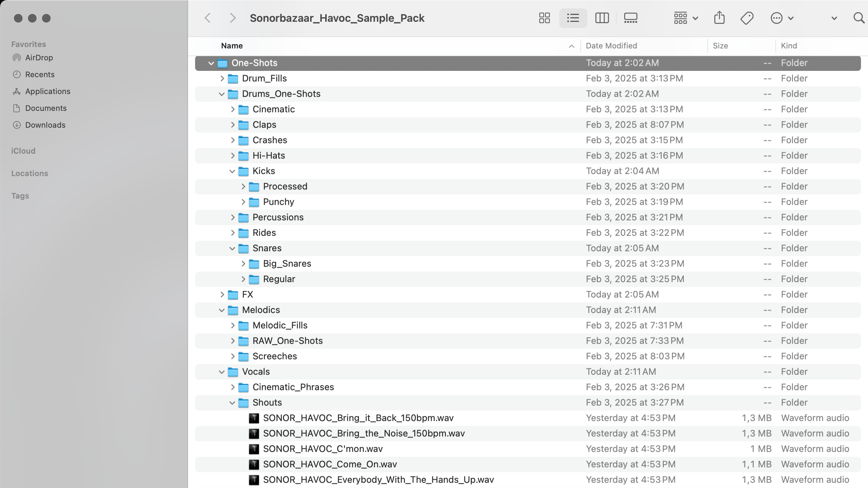
Task: Open Downloads in the sidebar
Action: [x=45, y=125]
